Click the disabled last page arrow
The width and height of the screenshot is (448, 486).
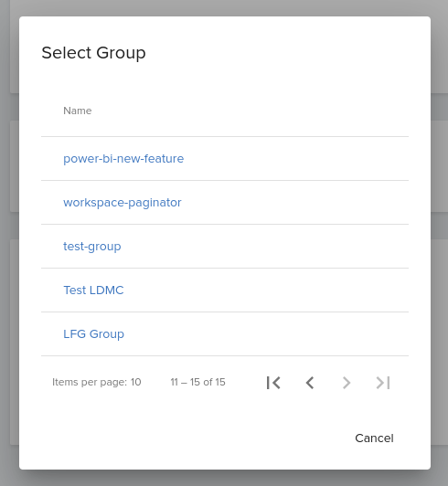pyautogui.click(x=383, y=383)
